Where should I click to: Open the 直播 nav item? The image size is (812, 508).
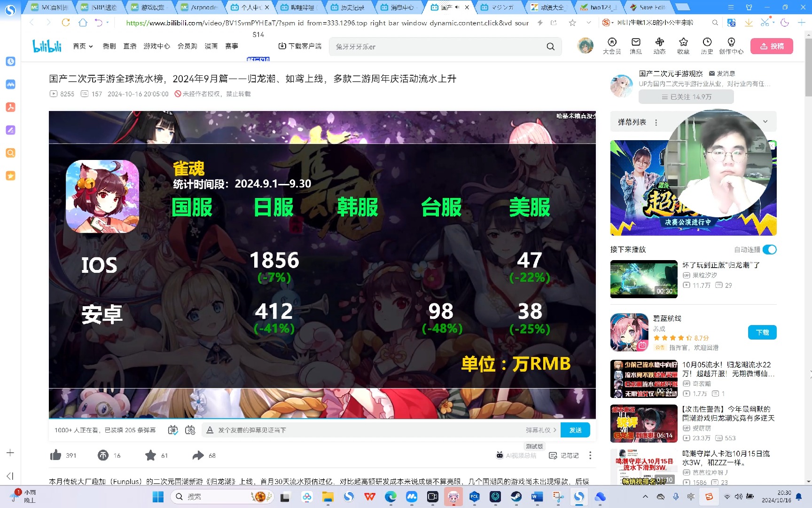pos(130,46)
